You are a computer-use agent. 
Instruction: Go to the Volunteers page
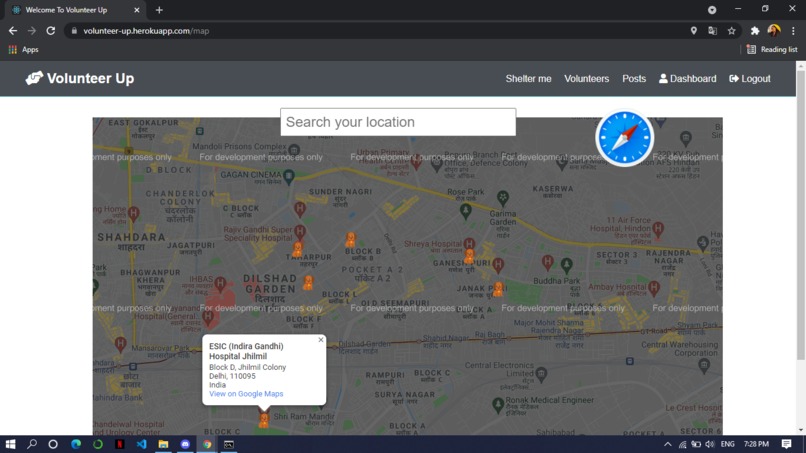(x=587, y=79)
